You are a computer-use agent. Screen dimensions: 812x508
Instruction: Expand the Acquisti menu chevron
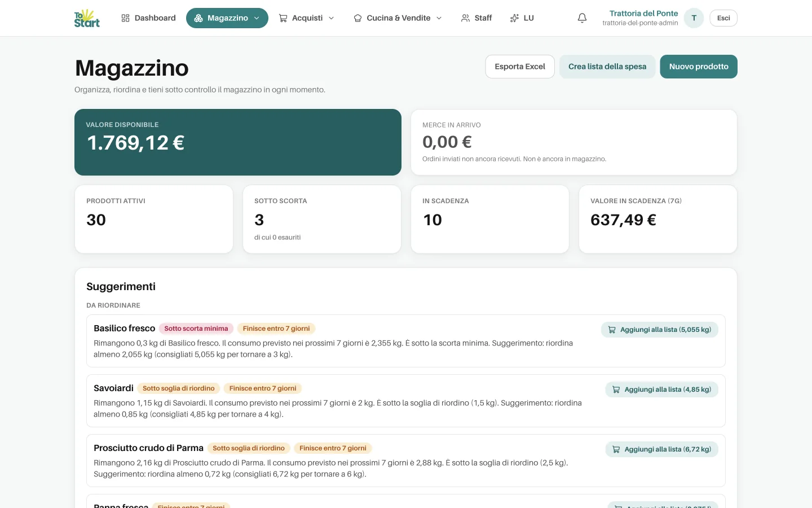(x=331, y=18)
